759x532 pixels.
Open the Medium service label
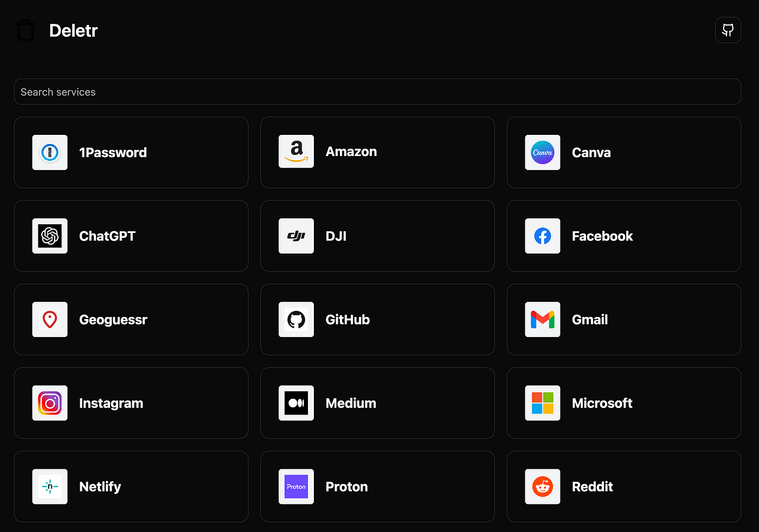351,403
